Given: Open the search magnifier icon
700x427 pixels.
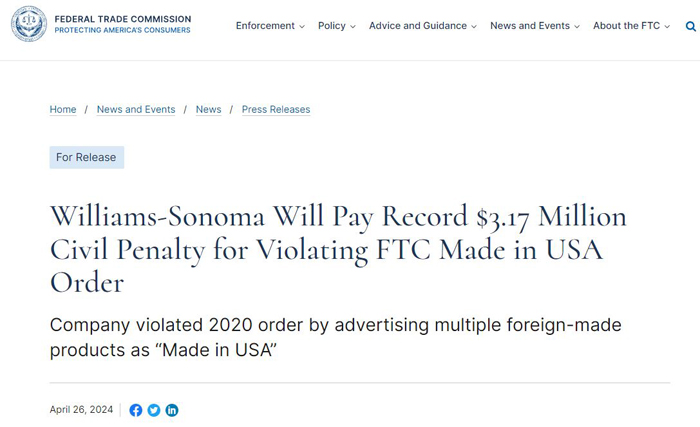Looking at the screenshot, I should point(691,26).
